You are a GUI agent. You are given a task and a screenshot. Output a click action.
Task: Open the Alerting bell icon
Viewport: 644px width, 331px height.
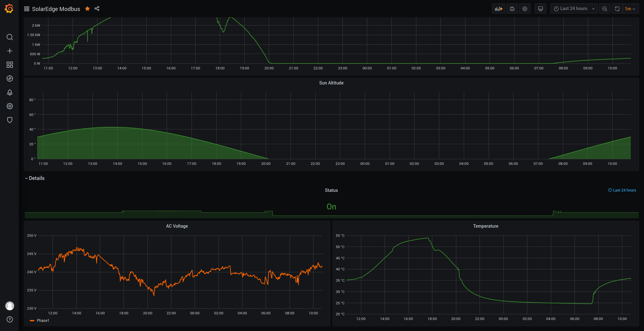10,92
